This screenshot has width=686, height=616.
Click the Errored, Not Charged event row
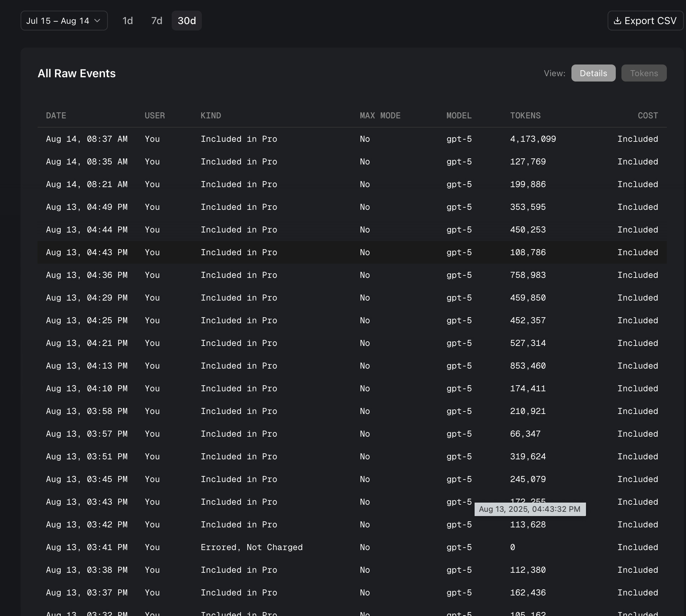251,547
